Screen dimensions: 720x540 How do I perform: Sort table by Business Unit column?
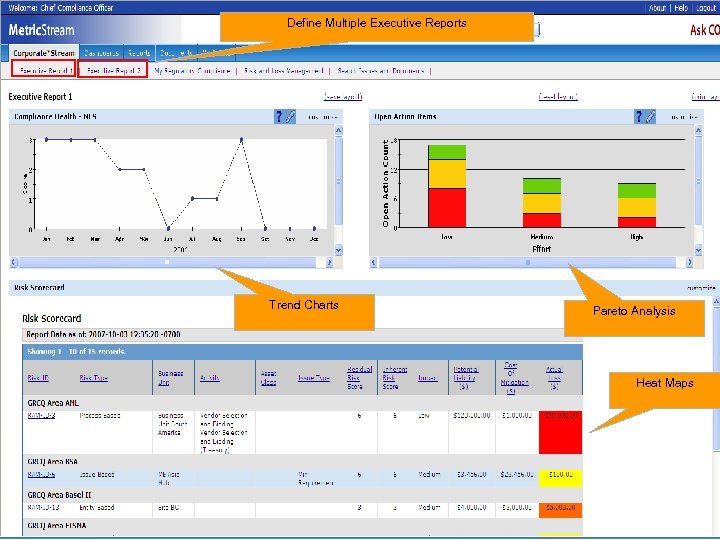click(170, 378)
